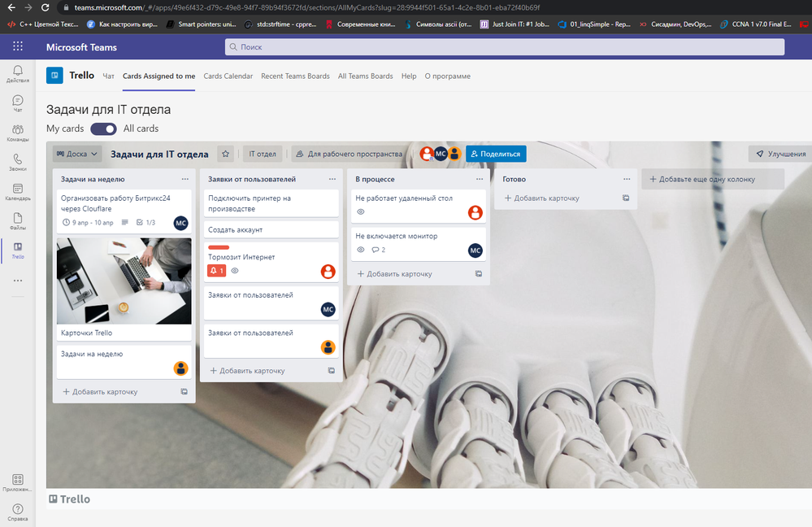Click template icon in Готово column
The width and height of the screenshot is (812, 527).
click(x=626, y=198)
